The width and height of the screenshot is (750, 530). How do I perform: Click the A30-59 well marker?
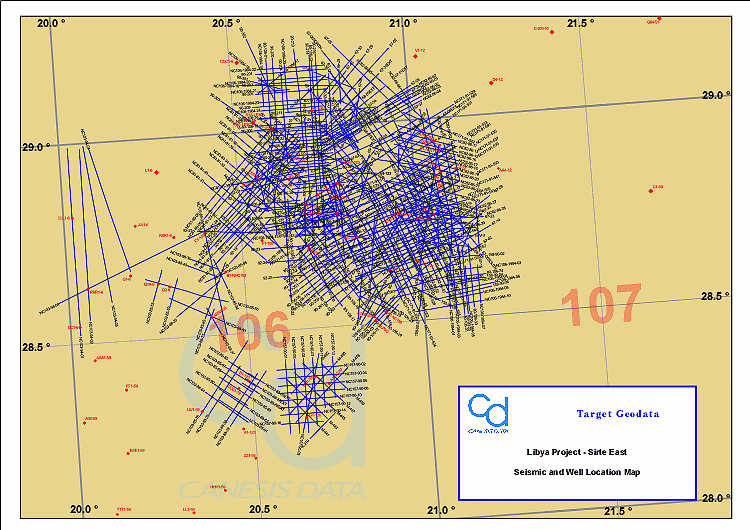[84, 423]
